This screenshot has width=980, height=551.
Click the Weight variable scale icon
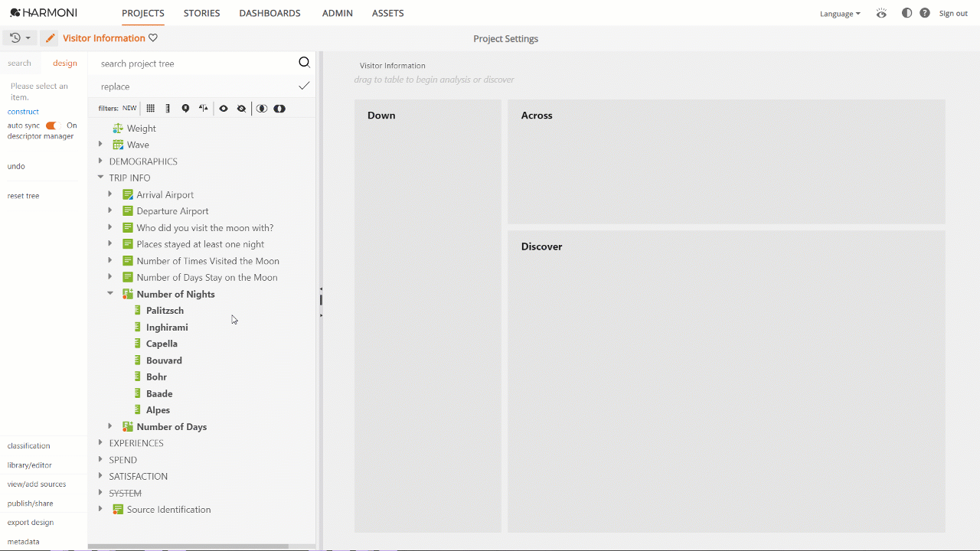118,129
